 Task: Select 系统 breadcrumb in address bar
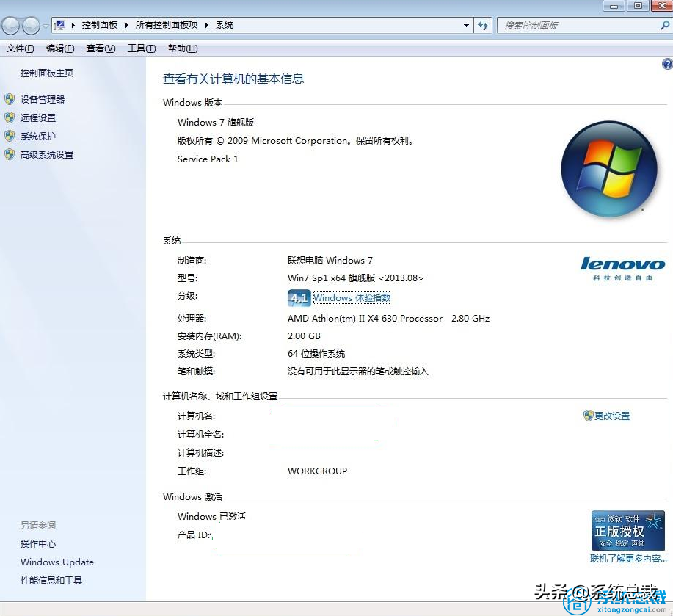225,25
